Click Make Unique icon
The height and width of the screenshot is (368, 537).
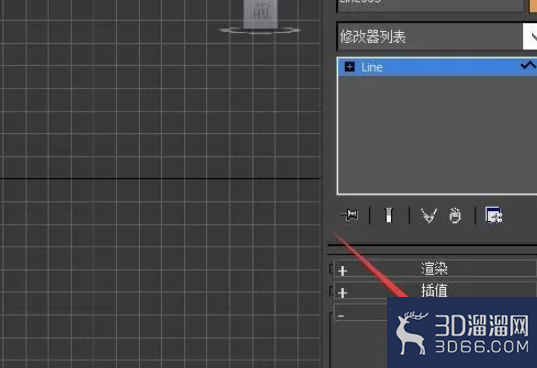(x=428, y=216)
